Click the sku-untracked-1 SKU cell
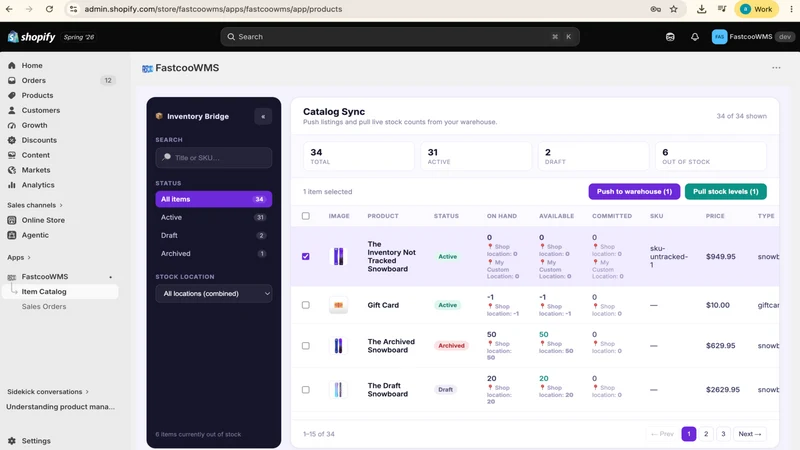 [669, 257]
